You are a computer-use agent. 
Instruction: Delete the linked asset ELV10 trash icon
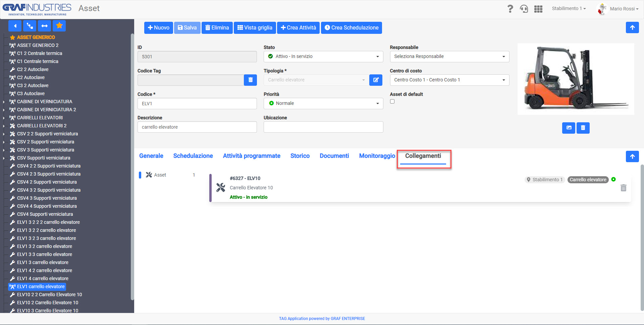point(623,188)
